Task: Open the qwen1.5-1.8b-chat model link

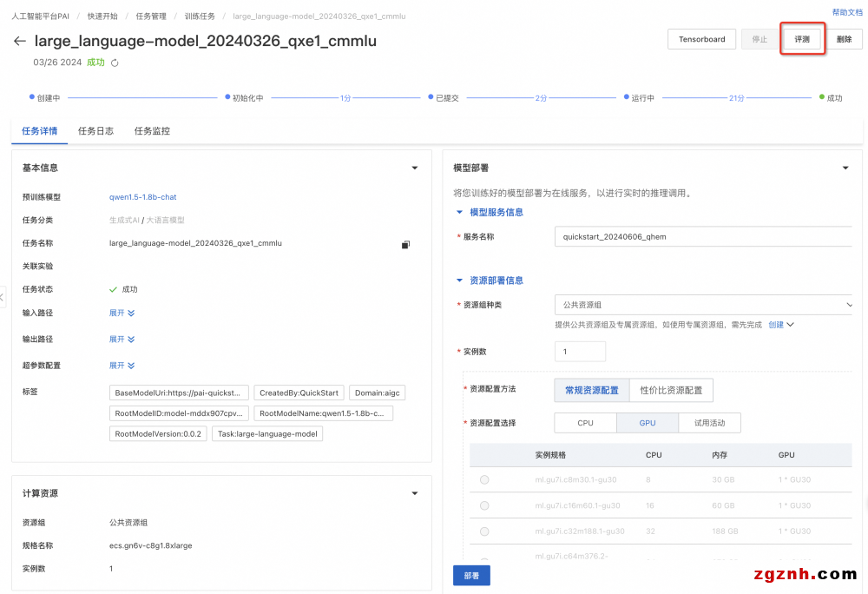Action: click(x=142, y=197)
